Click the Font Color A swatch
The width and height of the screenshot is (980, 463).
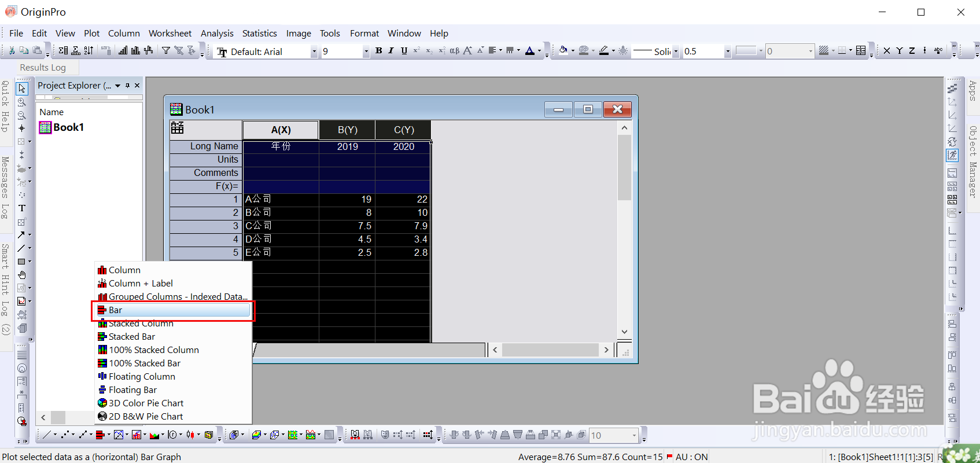529,51
